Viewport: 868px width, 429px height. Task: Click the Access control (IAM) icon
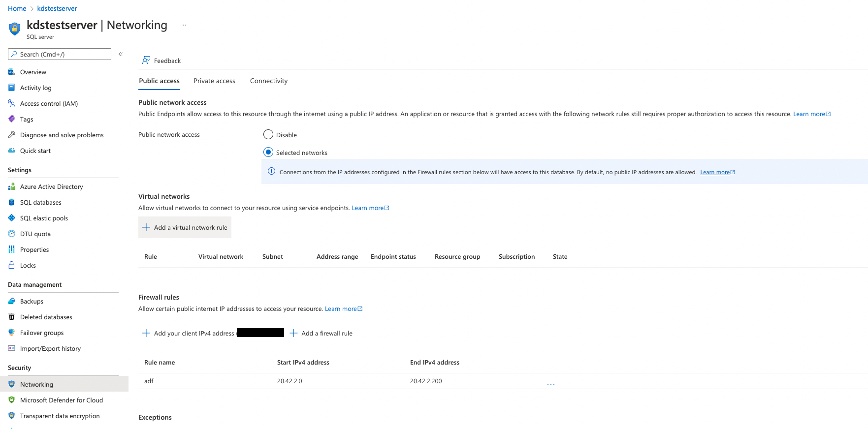11,103
